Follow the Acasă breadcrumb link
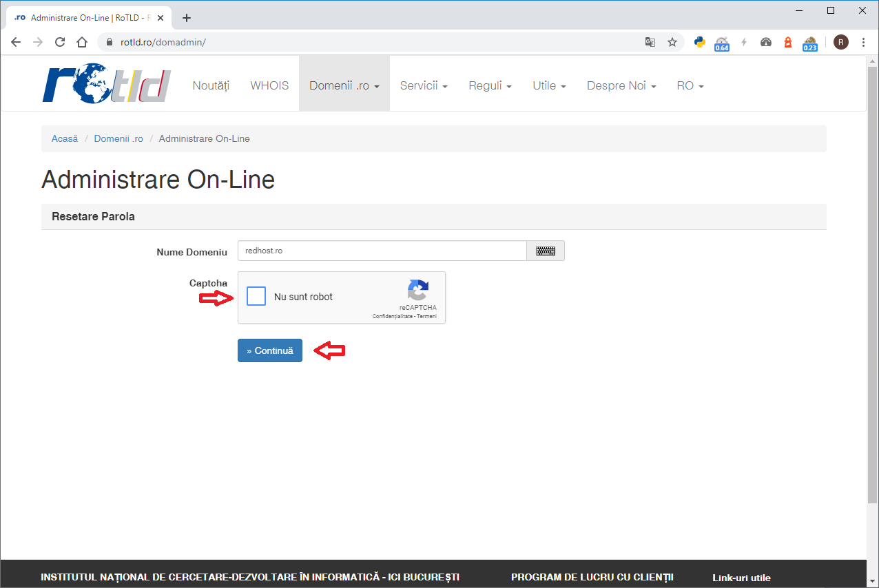The width and height of the screenshot is (879, 588). coord(65,139)
